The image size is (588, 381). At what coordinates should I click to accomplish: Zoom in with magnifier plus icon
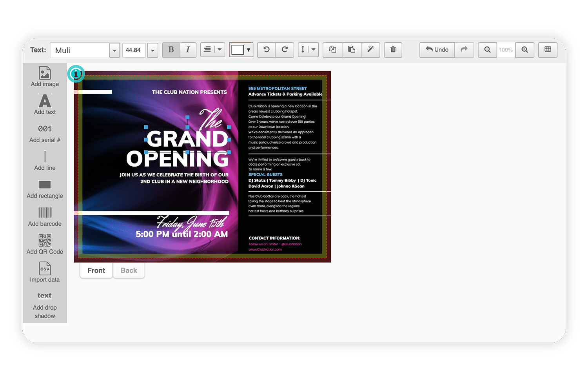pos(525,50)
